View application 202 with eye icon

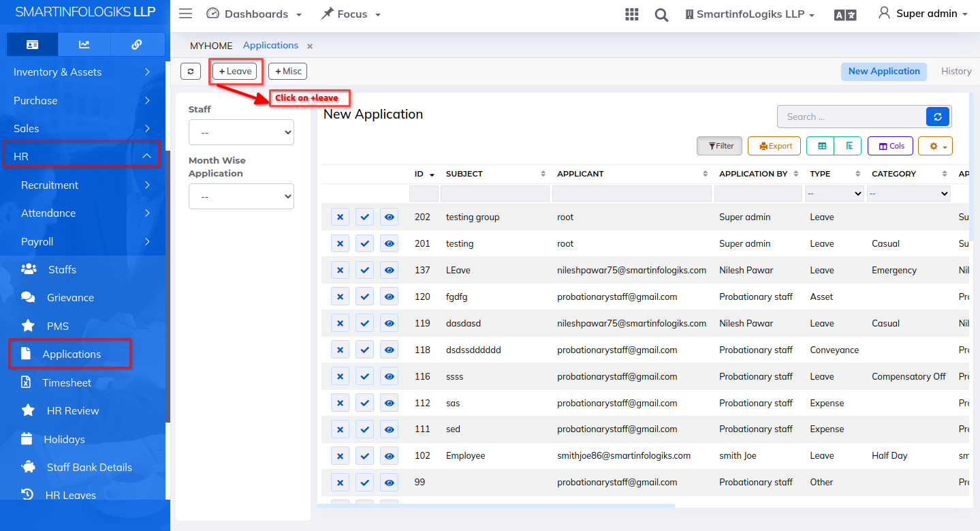(389, 217)
